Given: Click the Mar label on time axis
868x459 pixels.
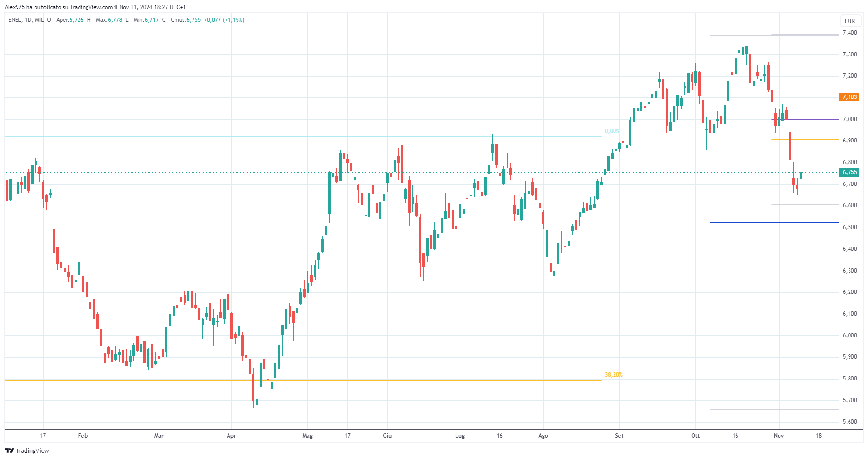Looking at the screenshot, I should pos(159,436).
